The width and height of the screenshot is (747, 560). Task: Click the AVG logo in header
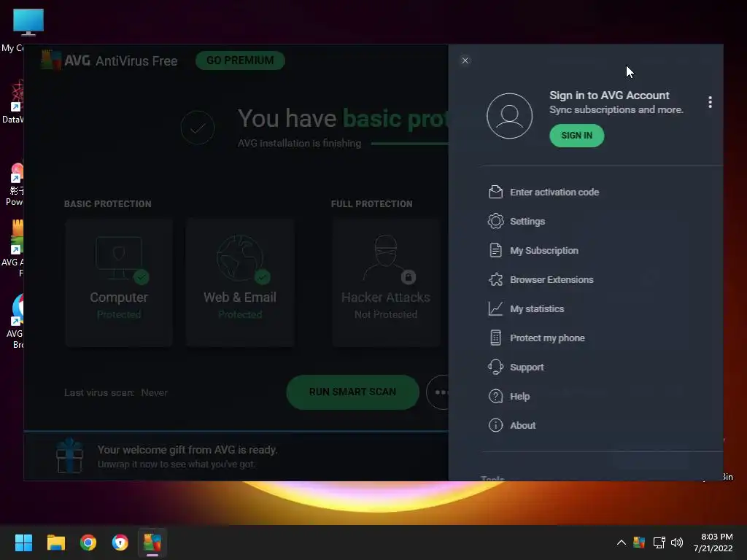tap(51, 61)
